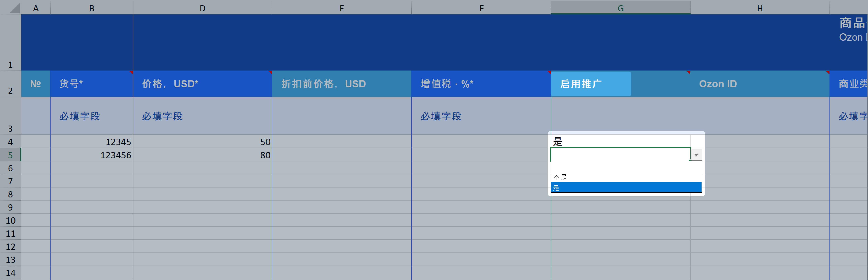
Task: Click the '折扣前价格, USD' header cell
Action: click(342, 84)
